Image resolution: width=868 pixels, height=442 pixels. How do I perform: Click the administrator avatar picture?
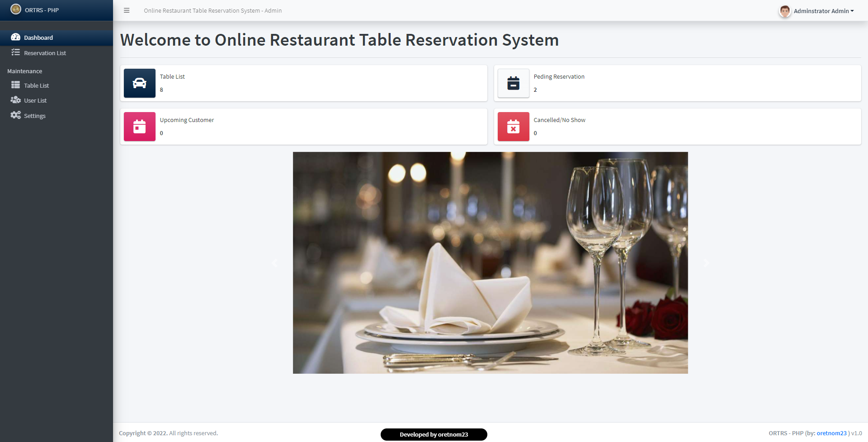click(x=785, y=11)
